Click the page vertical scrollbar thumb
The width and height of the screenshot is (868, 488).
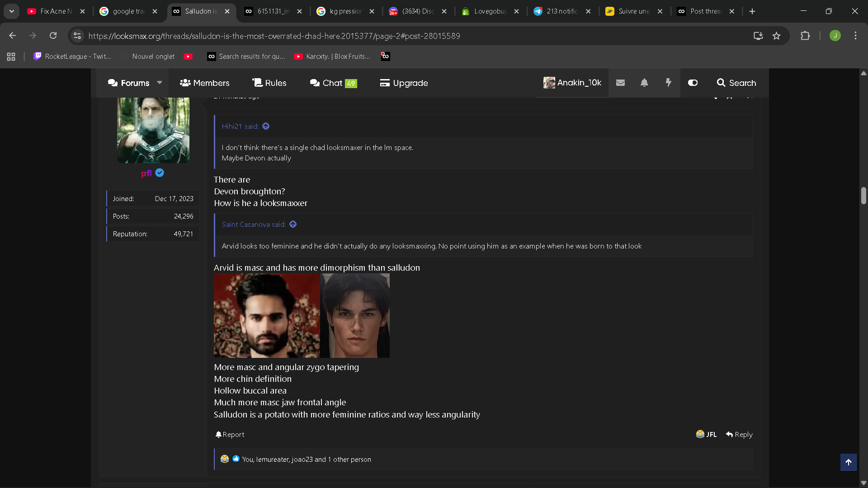[863, 196]
